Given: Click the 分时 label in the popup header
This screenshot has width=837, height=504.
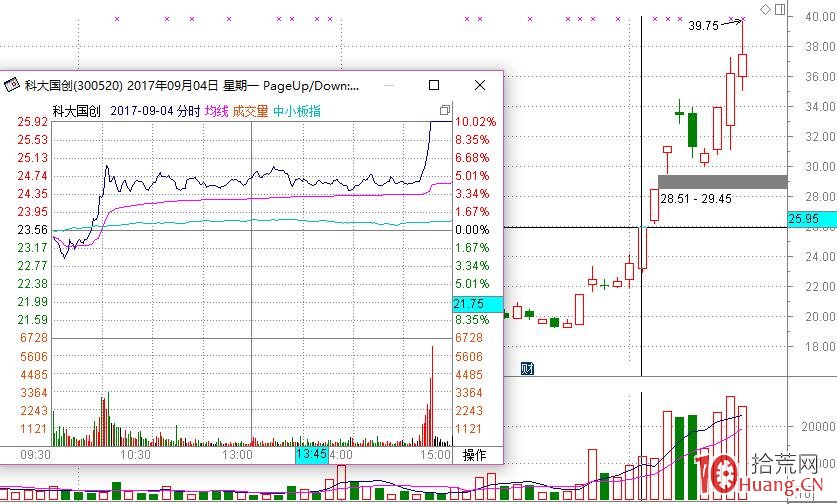Looking at the screenshot, I should point(188,111).
